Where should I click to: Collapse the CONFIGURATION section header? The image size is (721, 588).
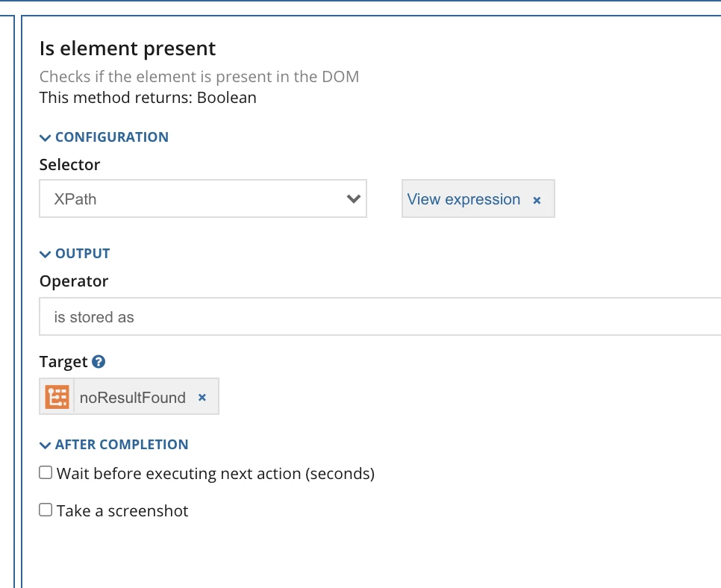click(112, 137)
